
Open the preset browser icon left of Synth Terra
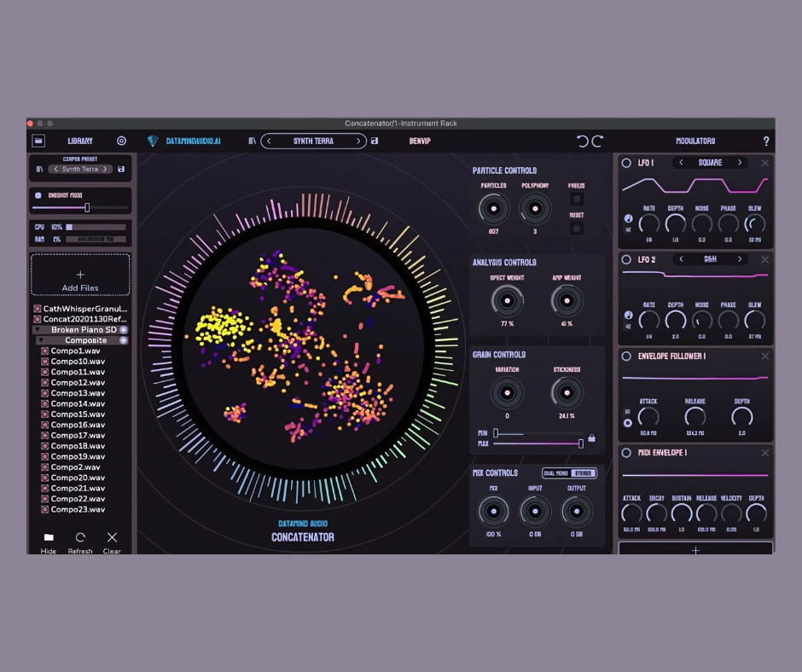252,141
